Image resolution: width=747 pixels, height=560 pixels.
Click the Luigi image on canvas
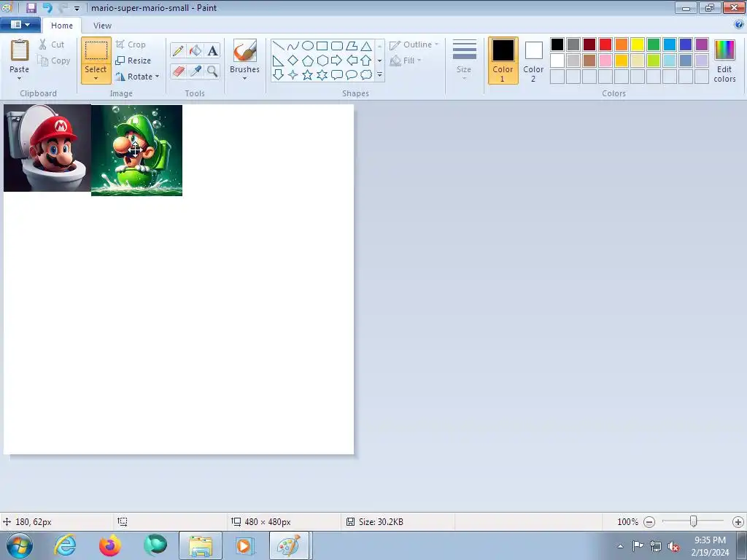136,150
